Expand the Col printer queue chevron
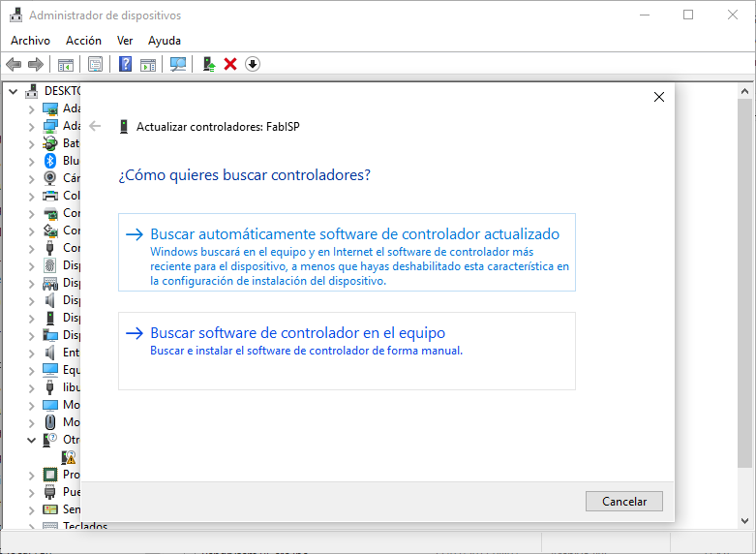Image resolution: width=756 pixels, height=554 pixels. coord(31,196)
